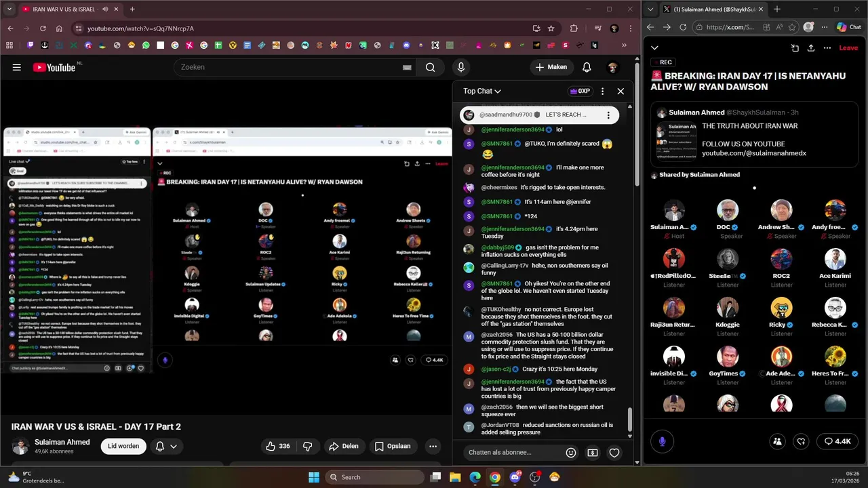Save the video with the Opslaan button
Screen dimensions: 868x488
(x=393, y=446)
